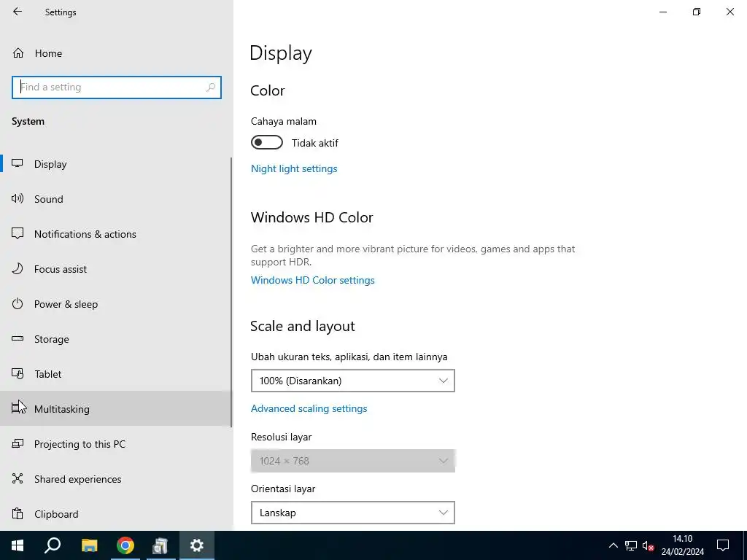
Task: Click the Tablet icon in sidebar
Action: coord(18,374)
